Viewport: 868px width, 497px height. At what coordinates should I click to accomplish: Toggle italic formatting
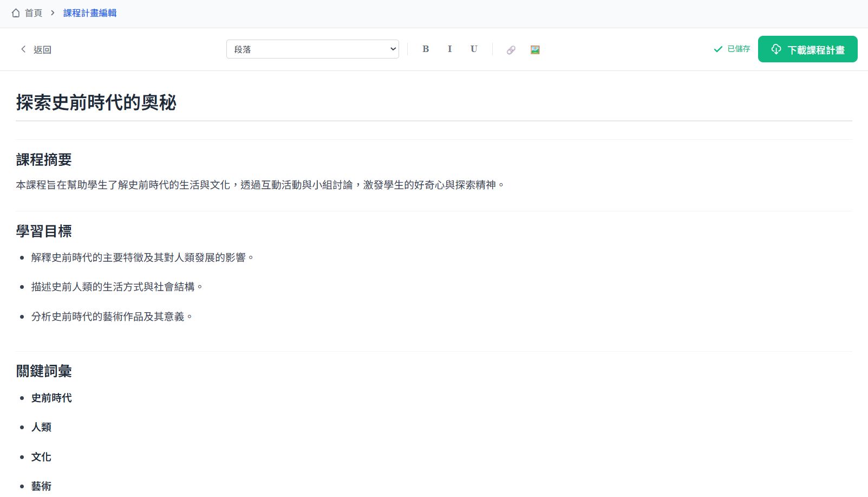pyautogui.click(x=449, y=49)
